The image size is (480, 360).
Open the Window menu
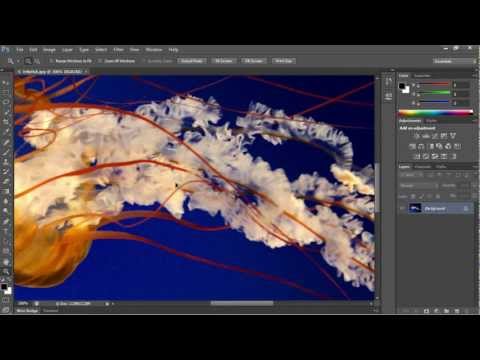point(154,50)
